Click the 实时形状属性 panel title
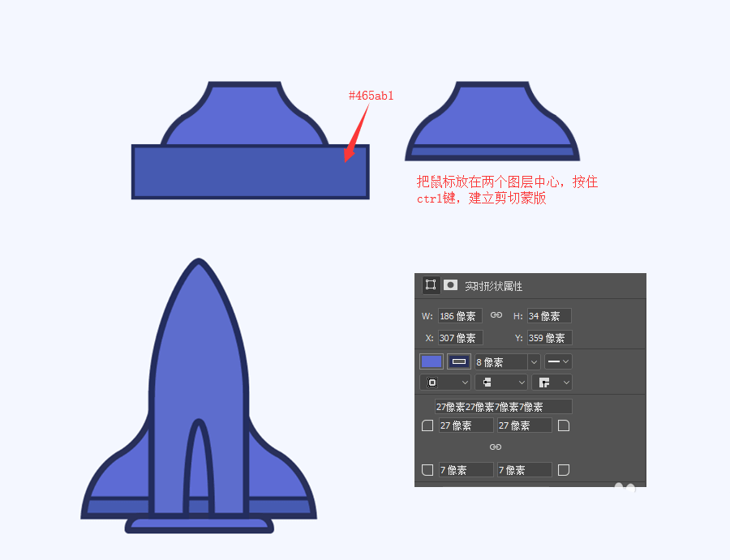 493,285
